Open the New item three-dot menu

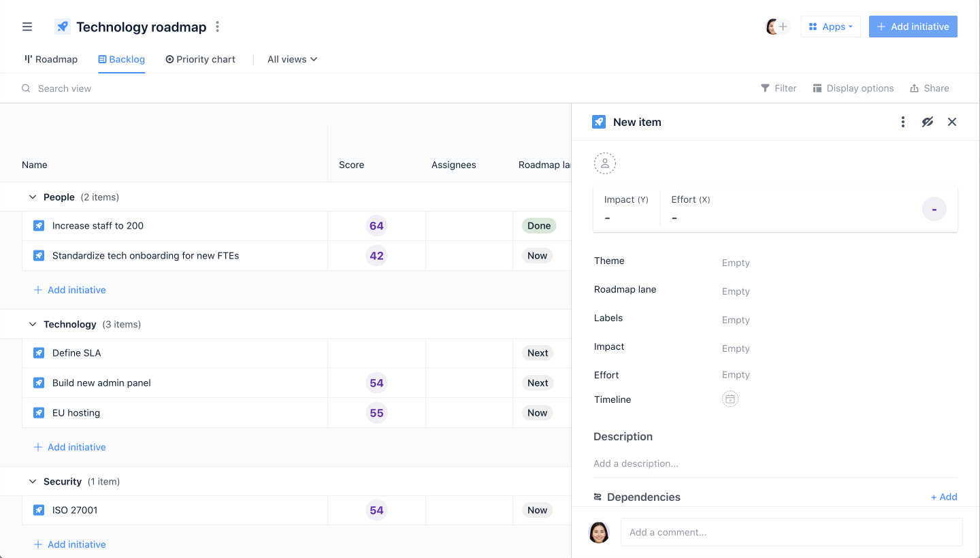903,122
